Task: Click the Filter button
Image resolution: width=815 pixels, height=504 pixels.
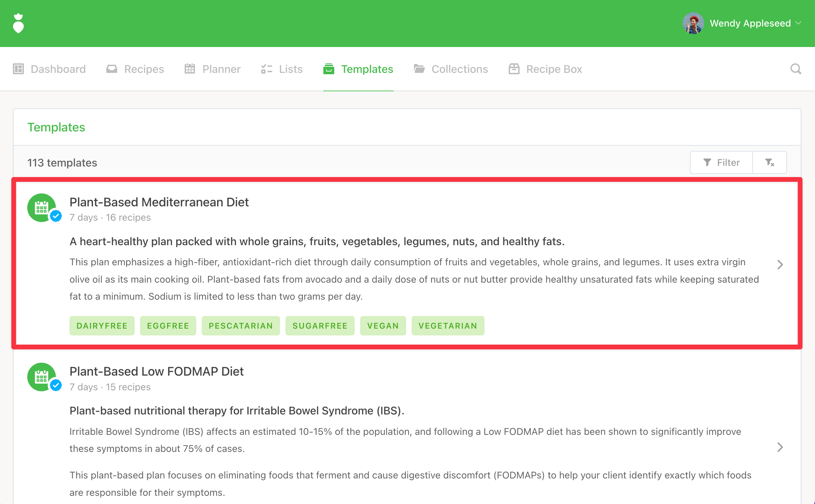Action: point(721,162)
